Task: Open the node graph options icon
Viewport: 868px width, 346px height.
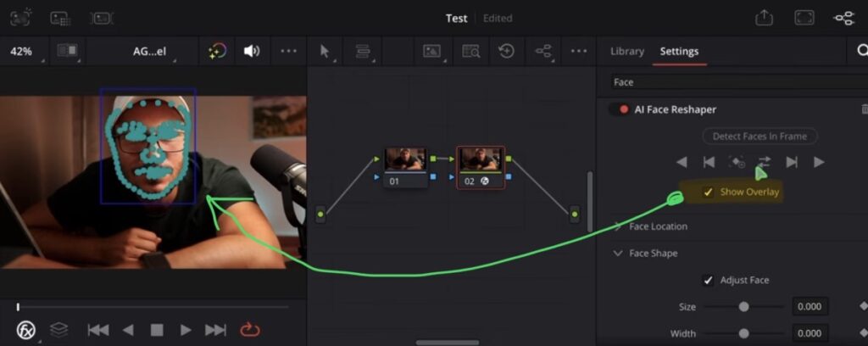Action: click(543, 52)
